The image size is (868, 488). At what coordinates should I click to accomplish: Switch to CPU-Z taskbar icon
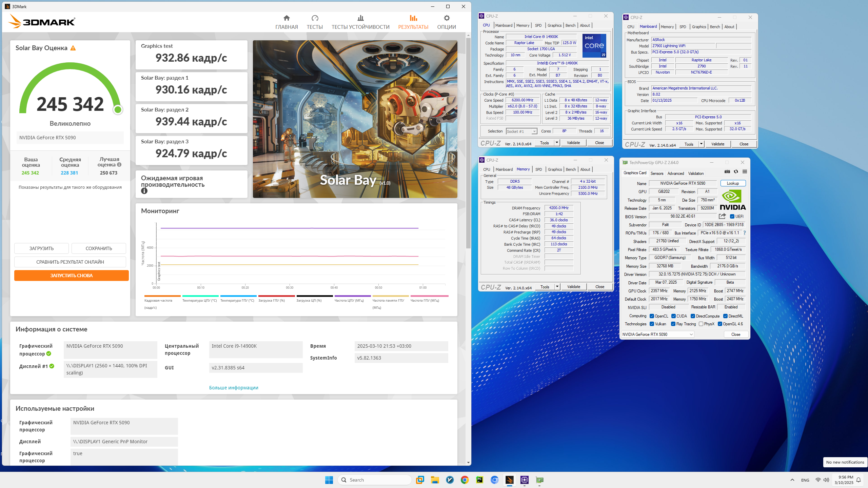tap(525, 480)
